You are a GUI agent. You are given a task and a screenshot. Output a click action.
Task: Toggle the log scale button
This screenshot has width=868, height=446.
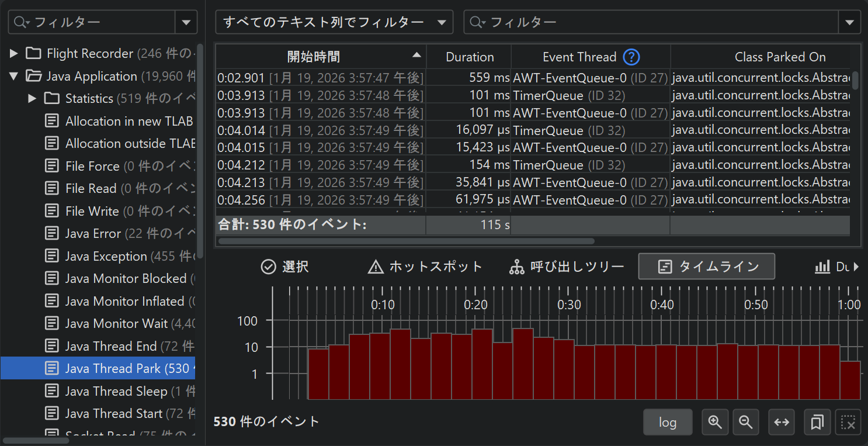coord(668,422)
